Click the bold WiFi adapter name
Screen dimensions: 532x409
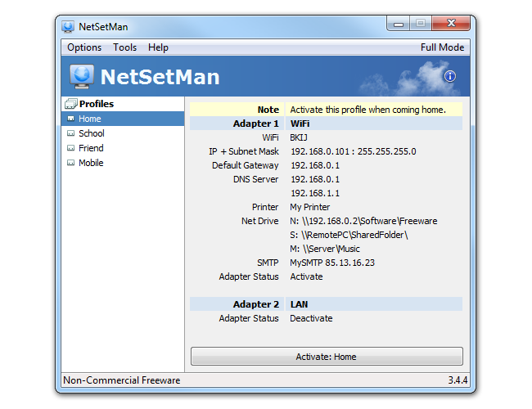click(300, 124)
